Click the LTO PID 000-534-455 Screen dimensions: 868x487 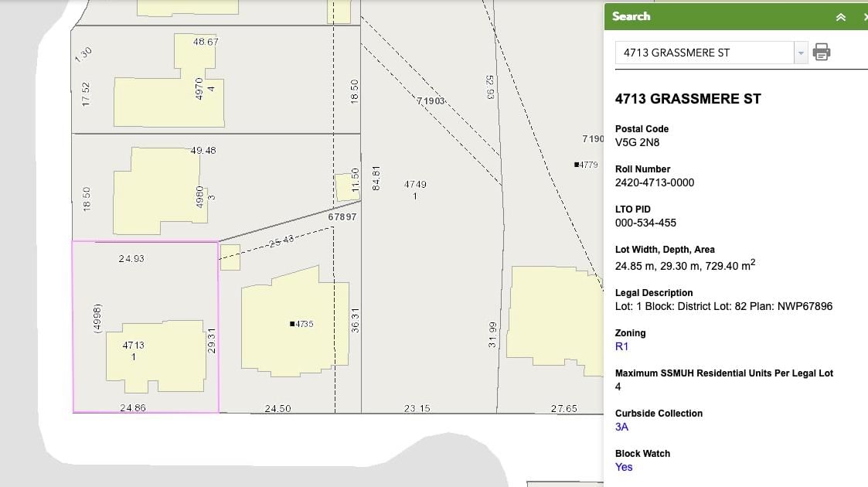[645, 223]
